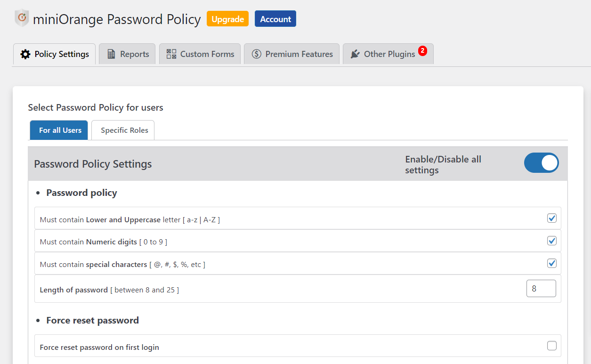Switch to the Specific Roles tab
This screenshot has height=364, width=591.
[124, 130]
